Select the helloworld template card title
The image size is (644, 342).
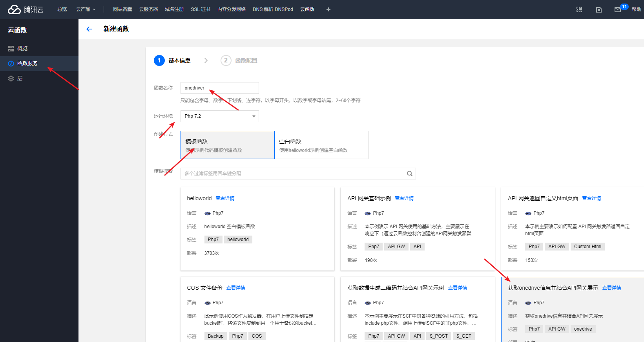click(199, 199)
